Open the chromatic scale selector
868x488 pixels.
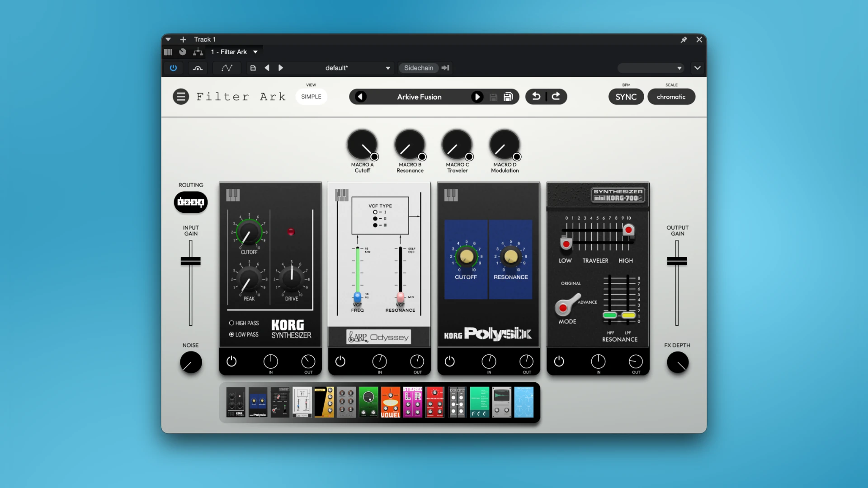click(671, 97)
